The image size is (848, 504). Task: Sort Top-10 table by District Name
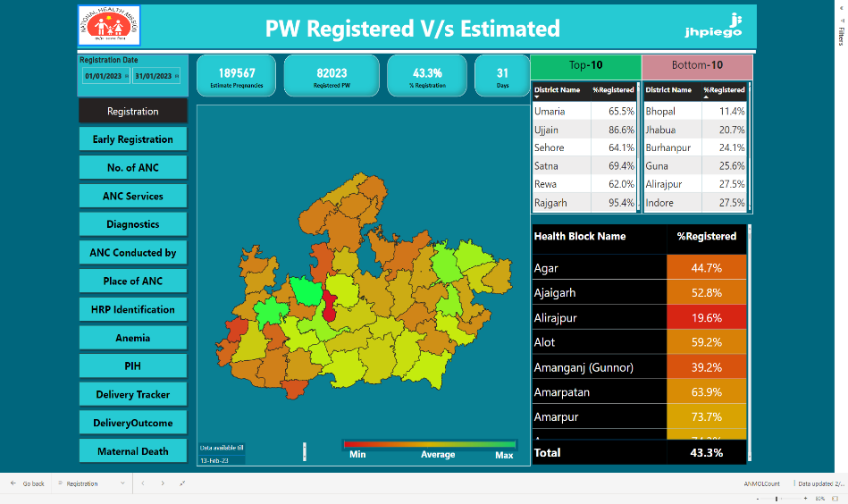(557, 89)
